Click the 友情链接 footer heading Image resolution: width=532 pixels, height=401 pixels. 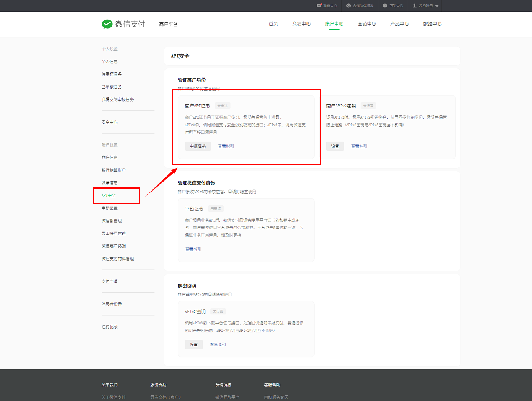(223, 385)
